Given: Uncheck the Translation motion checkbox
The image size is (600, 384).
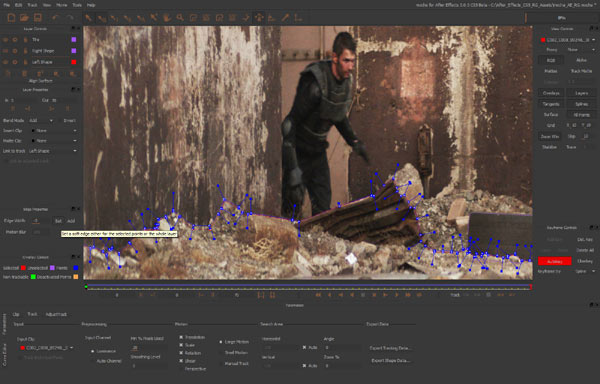Looking at the screenshot, I should (181, 337).
